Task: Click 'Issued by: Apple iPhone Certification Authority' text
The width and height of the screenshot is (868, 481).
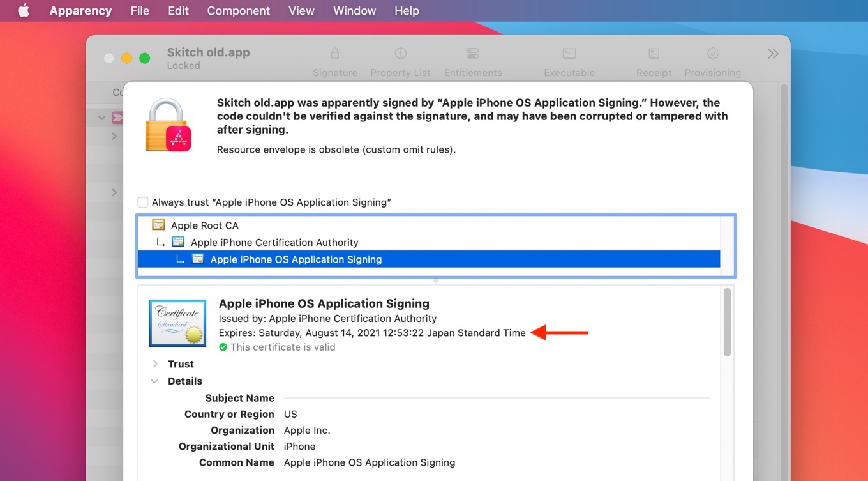Action: (x=327, y=318)
